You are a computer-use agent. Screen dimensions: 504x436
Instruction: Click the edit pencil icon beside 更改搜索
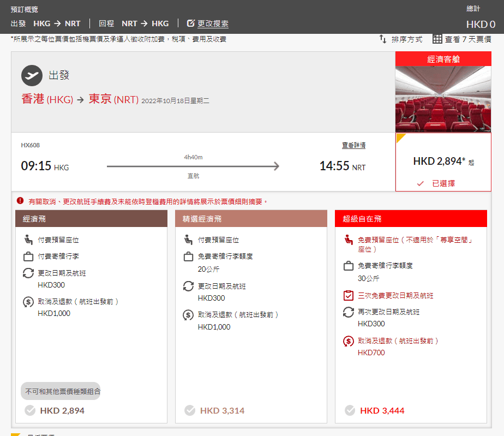point(191,23)
